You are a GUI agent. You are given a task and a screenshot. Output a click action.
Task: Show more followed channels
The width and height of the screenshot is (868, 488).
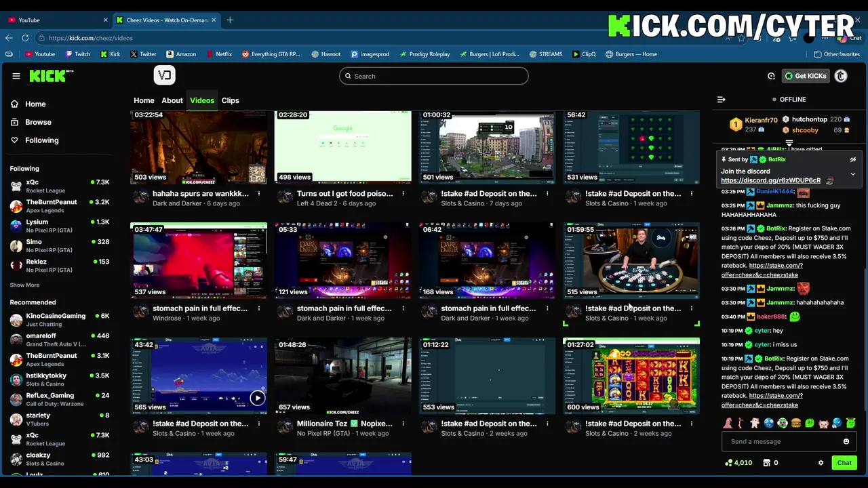[24, 285]
